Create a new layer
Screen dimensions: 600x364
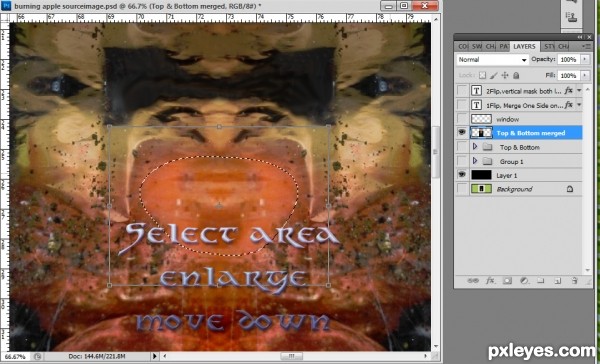[558, 281]
